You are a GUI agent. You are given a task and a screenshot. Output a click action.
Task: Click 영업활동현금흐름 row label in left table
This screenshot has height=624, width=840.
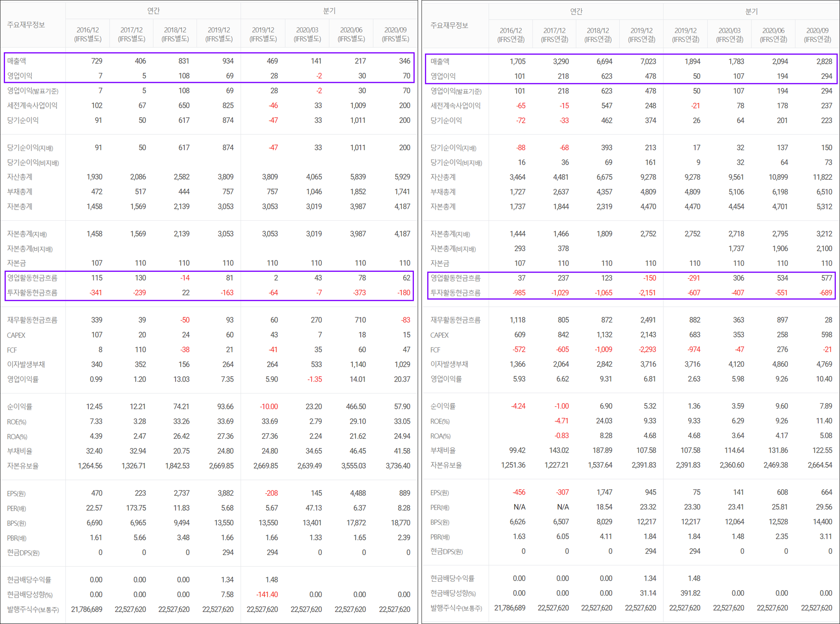(32, 278)
